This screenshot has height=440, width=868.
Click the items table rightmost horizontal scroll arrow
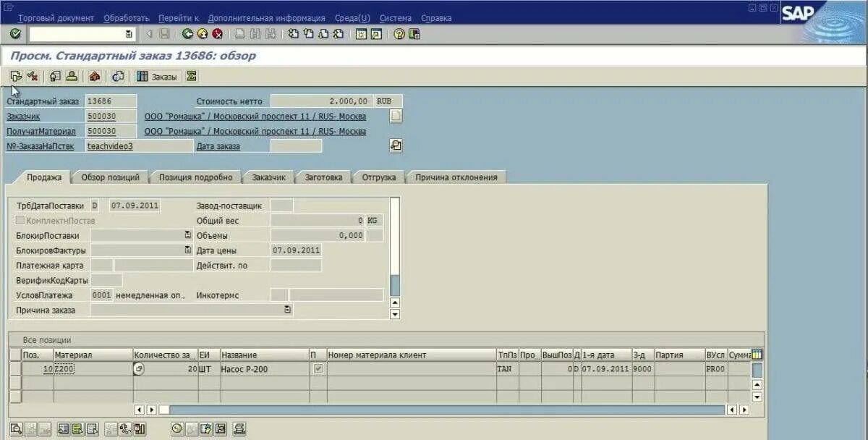pyautogui.click(x=744, y=410)
